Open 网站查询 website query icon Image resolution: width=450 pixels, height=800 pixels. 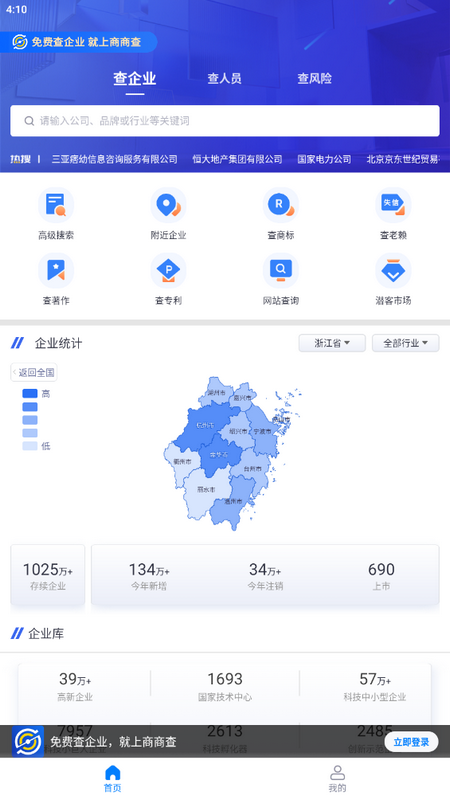pos(281,270)
